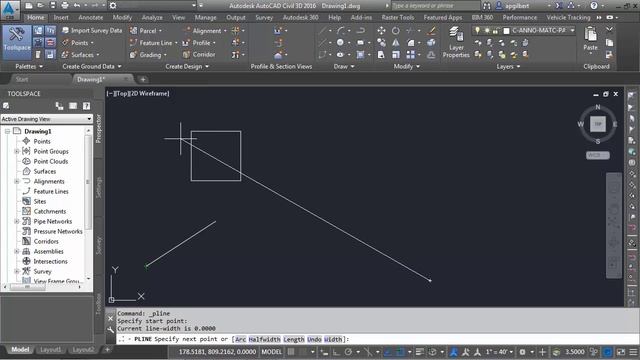Expand the Alignments tree node
This screenshot has width=640, height=360.
17,181
